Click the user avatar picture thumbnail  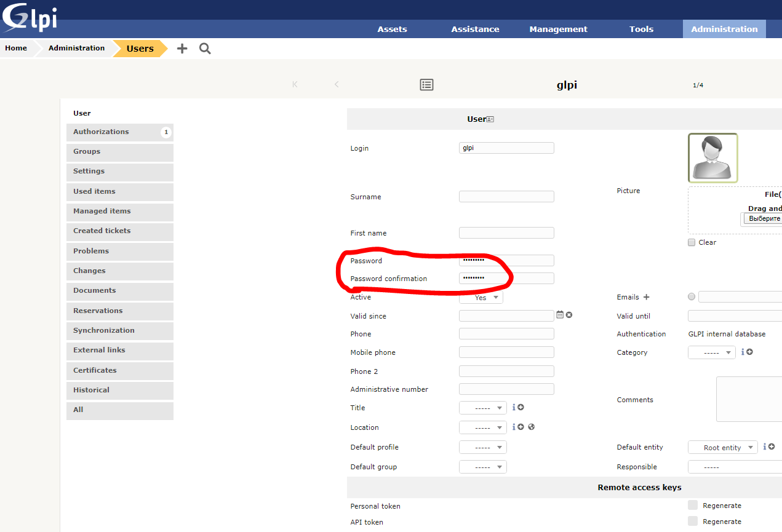pos(712,158)
